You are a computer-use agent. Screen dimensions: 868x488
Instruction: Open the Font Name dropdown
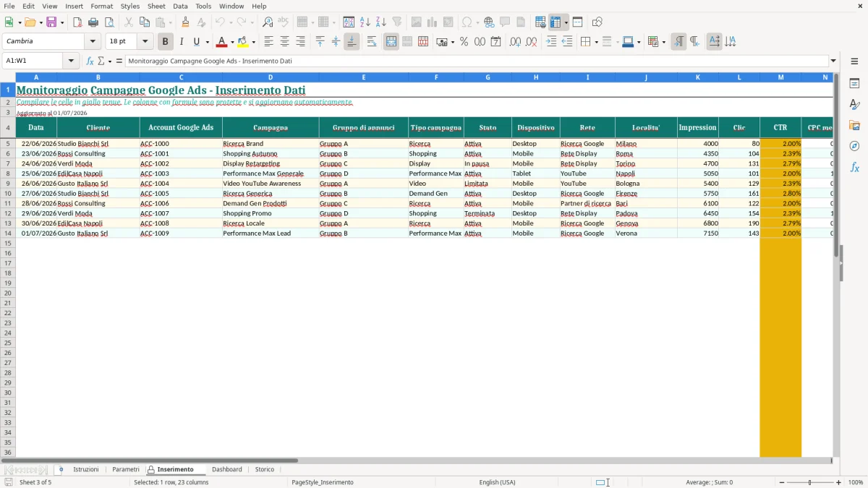tap(93, 42)
